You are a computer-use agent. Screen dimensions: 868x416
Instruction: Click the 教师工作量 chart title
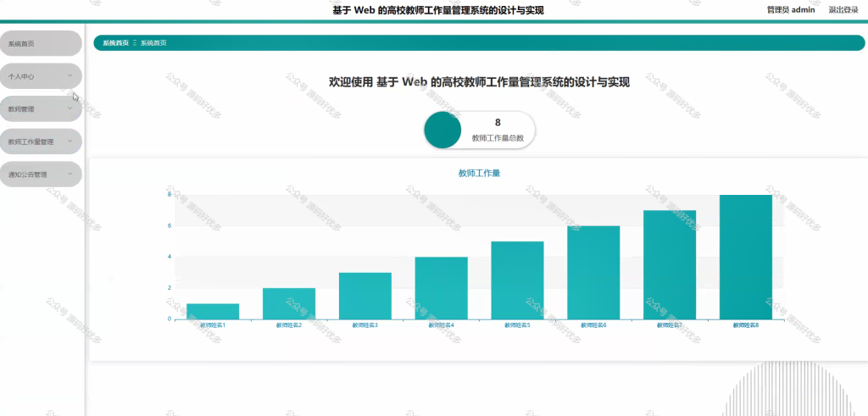pyautogui.click(x=480, y=173)
